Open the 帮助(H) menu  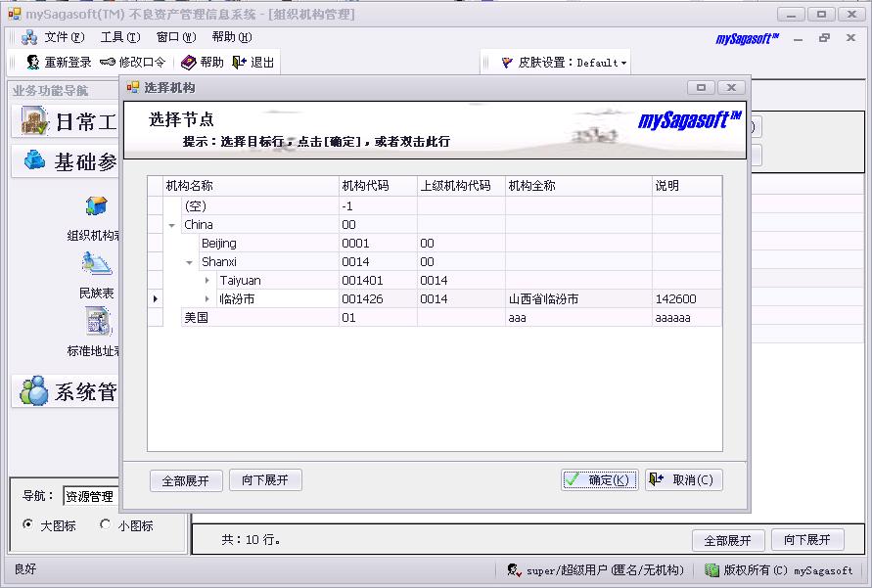[x=232, y=37]
